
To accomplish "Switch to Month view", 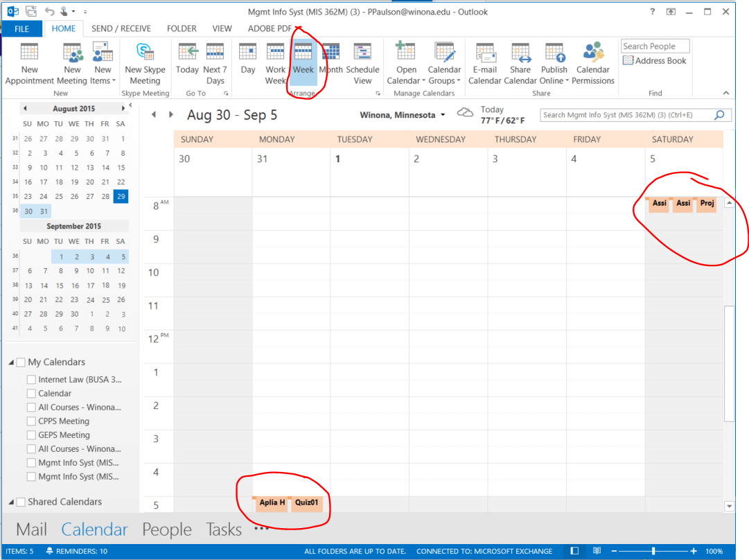I will [x=331, y=59].
